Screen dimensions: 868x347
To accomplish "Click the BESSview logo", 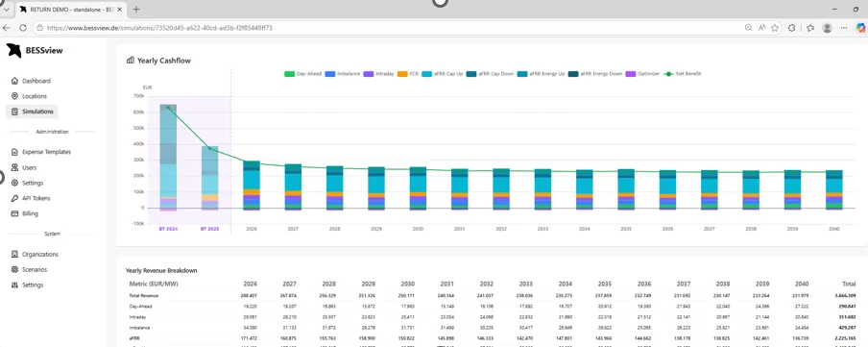I will [x=35, y=50].
